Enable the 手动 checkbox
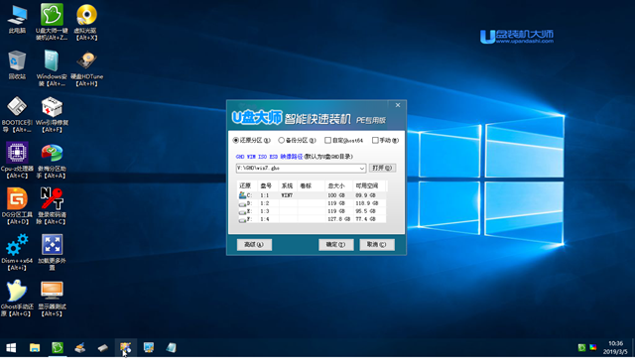 pos(375,140)
